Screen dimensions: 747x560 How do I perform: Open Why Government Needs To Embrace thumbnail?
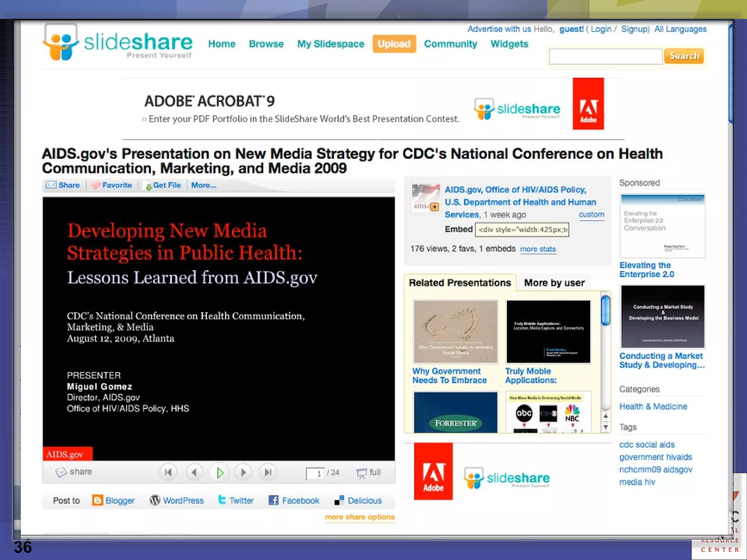[x=455, y=332]
